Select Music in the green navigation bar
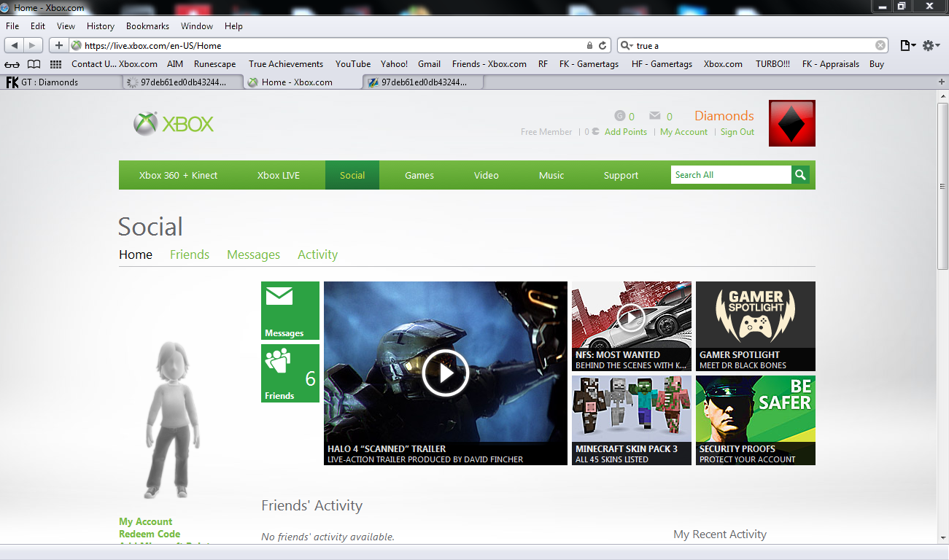This screenshot has width=949, height=560. click(x=551, y=175)
